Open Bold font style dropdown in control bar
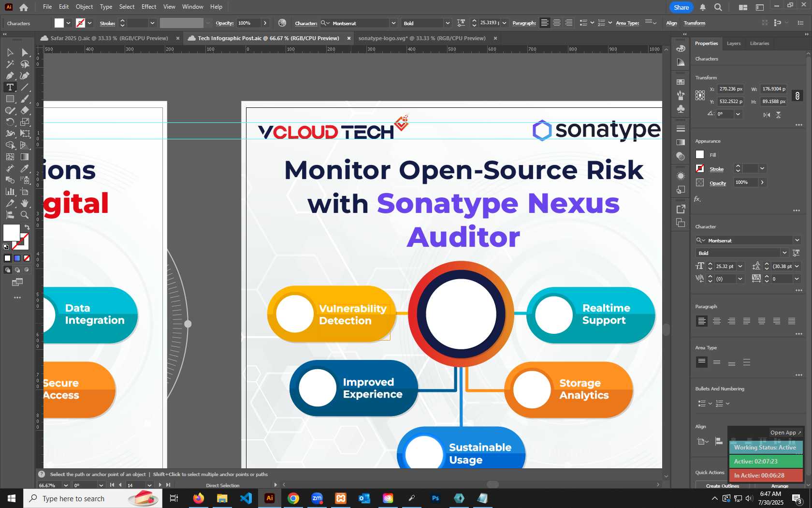Viewport: 812px width, 508px height. pos(448,23)
